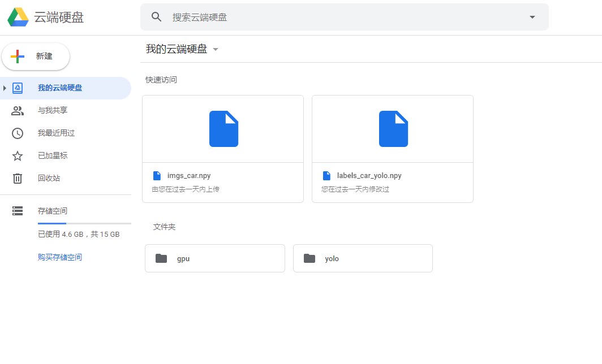Open 存储空间 in the sidebar

click(53, 211)
